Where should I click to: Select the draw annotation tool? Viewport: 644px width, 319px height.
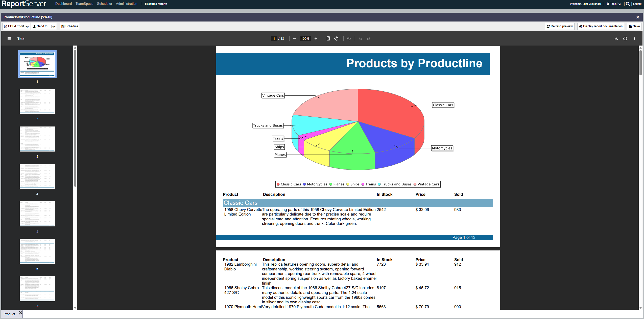click(x=349, y=39)
